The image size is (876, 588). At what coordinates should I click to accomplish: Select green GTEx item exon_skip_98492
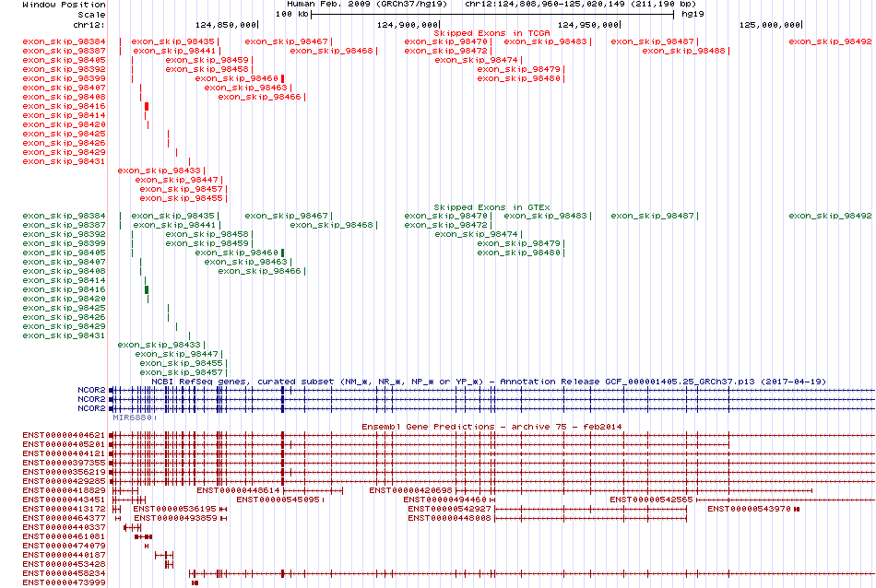(x=830, y=216)
